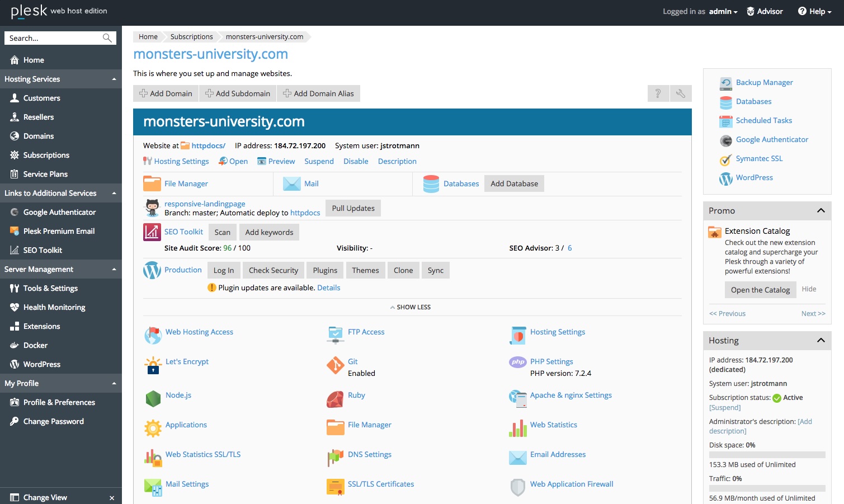Click the PHP Settings icon
The image size is (844, 504).
coord(518,362)
